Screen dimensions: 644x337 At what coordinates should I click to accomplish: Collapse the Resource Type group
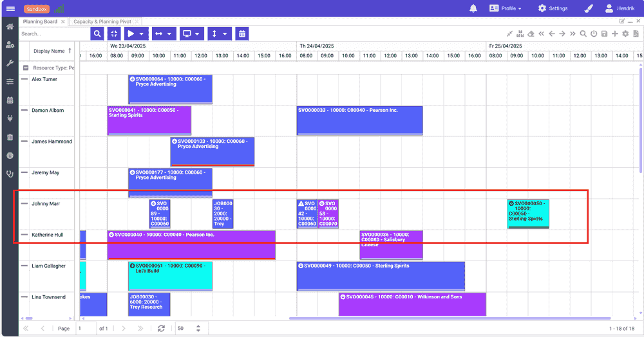(x=26, y=68)
